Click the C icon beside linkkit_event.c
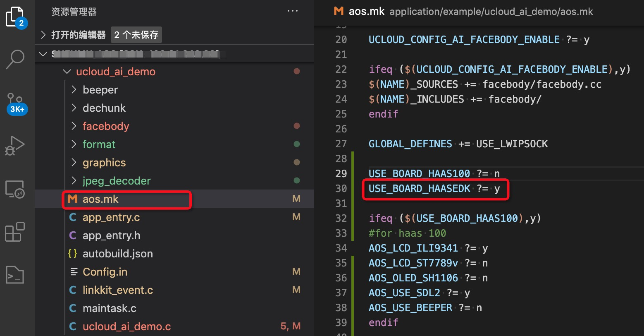This screenshot has height=336, width=644. click(73, 290)
